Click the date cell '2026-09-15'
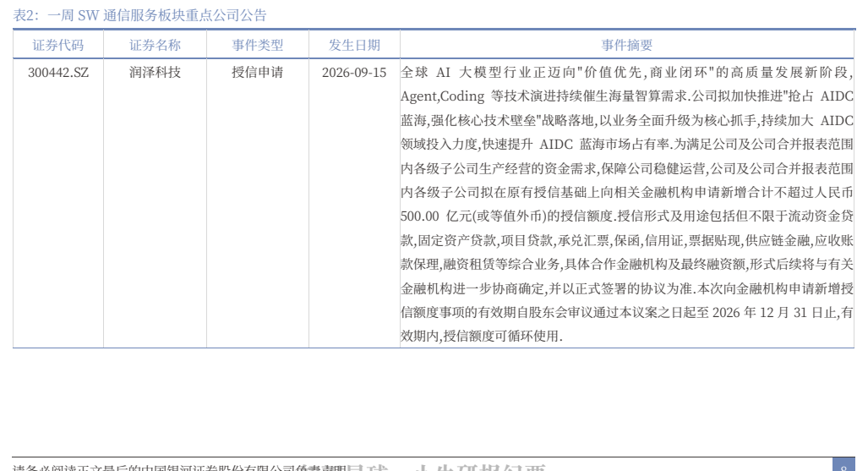The image size is (868, 471). pos(354,73)
